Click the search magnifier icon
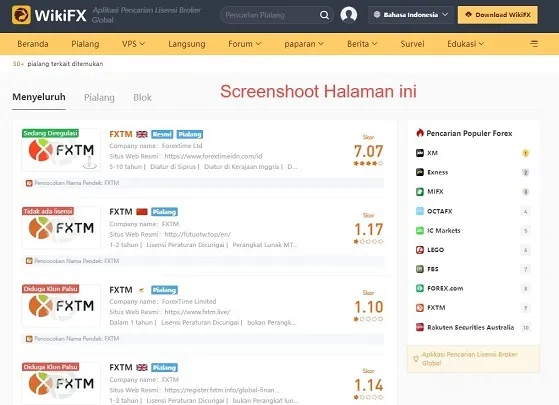This screenshot has width=559, height=405. [x=324, y=15]
